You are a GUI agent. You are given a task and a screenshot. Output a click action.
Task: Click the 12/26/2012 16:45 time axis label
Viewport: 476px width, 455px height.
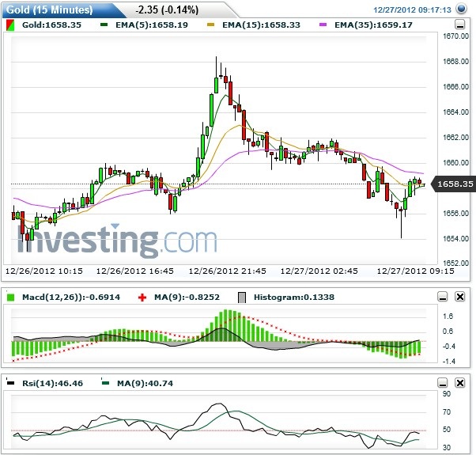click(x=134, y=271)
